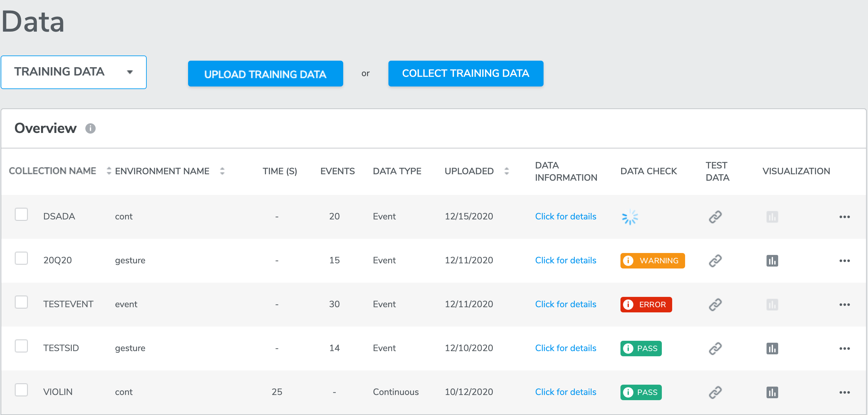
Task: Click the Upload Training Data button
Action: [265, 74]
